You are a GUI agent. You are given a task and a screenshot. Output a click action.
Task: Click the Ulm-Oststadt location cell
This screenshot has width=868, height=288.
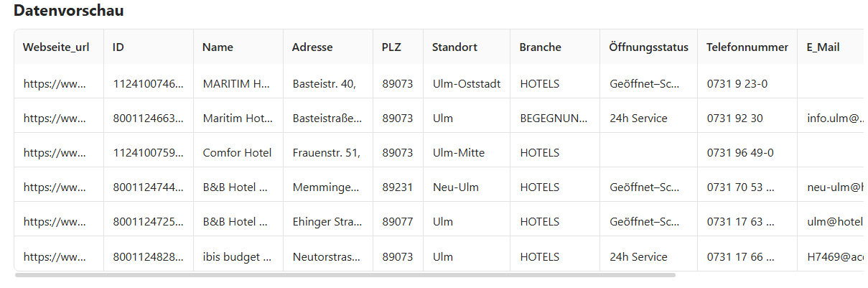click(x=467, y=83)
